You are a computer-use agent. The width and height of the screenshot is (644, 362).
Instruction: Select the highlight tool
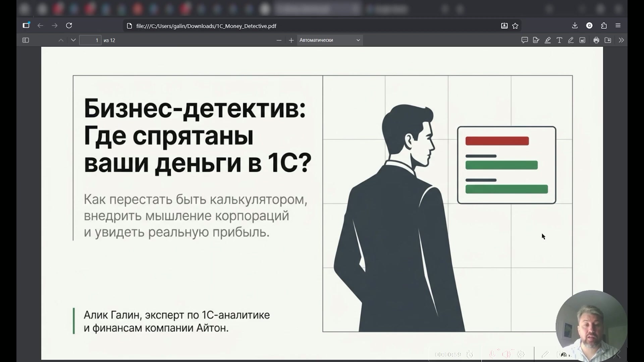548,40
